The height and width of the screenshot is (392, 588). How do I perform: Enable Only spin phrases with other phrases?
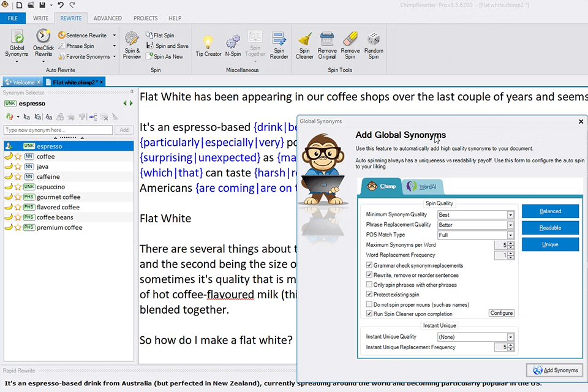click(369, 285)
